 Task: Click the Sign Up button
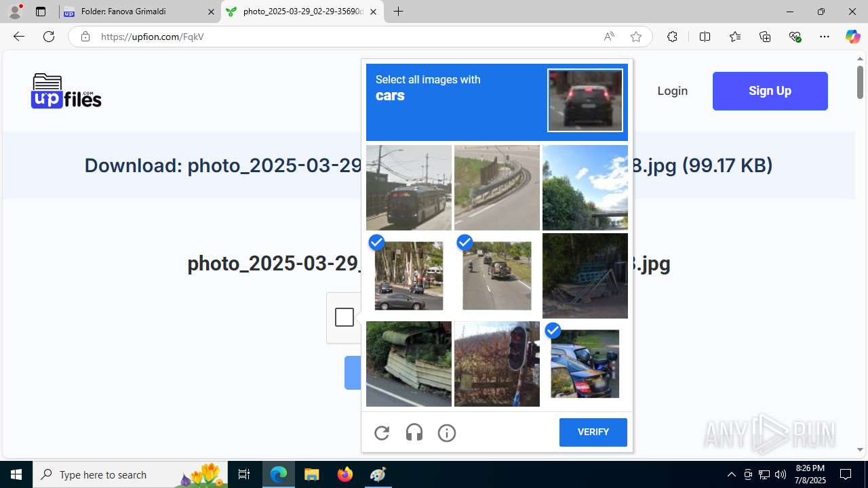(x=770, y=91)
